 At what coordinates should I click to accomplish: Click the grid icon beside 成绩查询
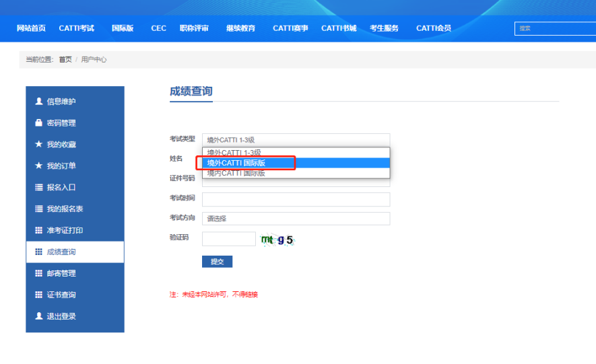click(39, 252)
